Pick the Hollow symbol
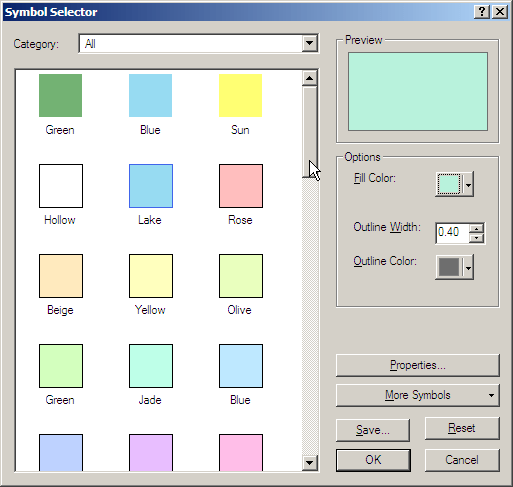Viewport: 513px width, 487px height. point(61,186)
